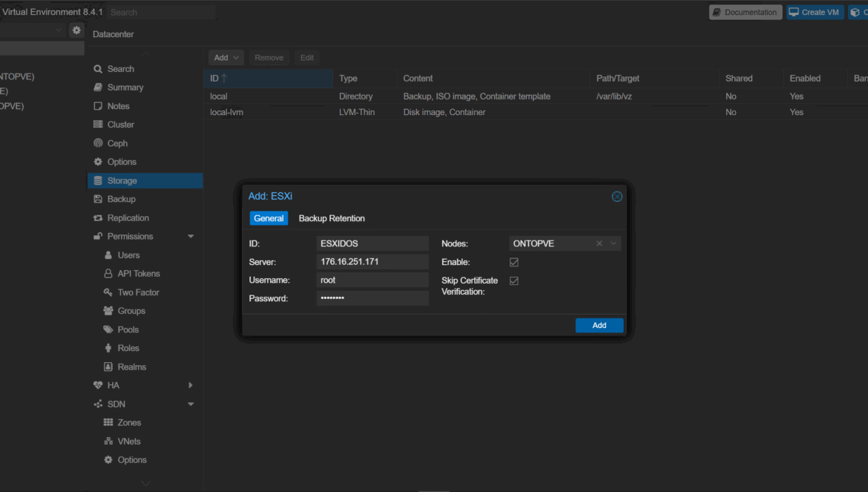Click the Groups people icon
This screenshot has width=868, height=492.
pos(108,311)
